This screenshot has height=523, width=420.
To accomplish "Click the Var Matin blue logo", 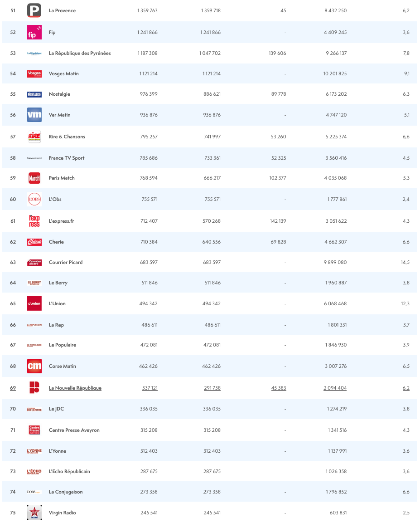I will (34, 115).
